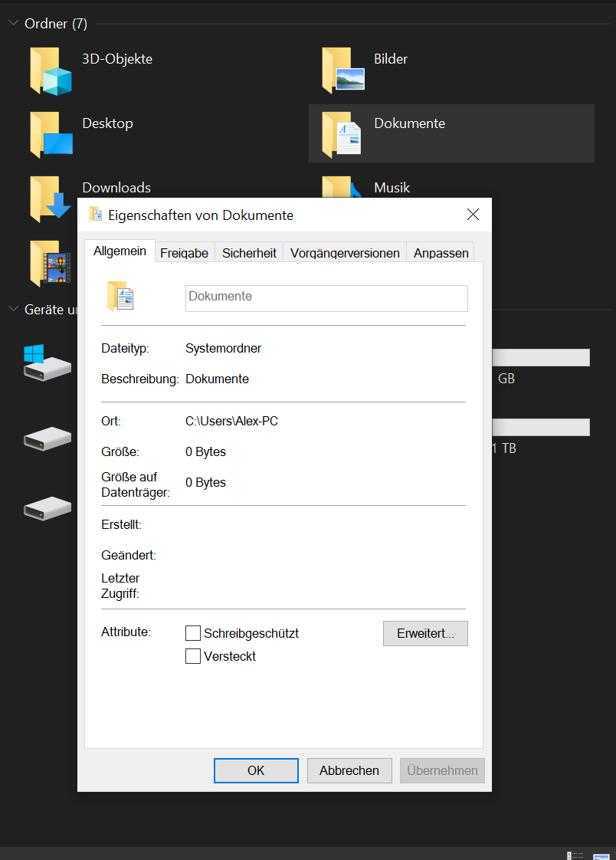Collapse the Geräte group chevron

click(14, 309)
